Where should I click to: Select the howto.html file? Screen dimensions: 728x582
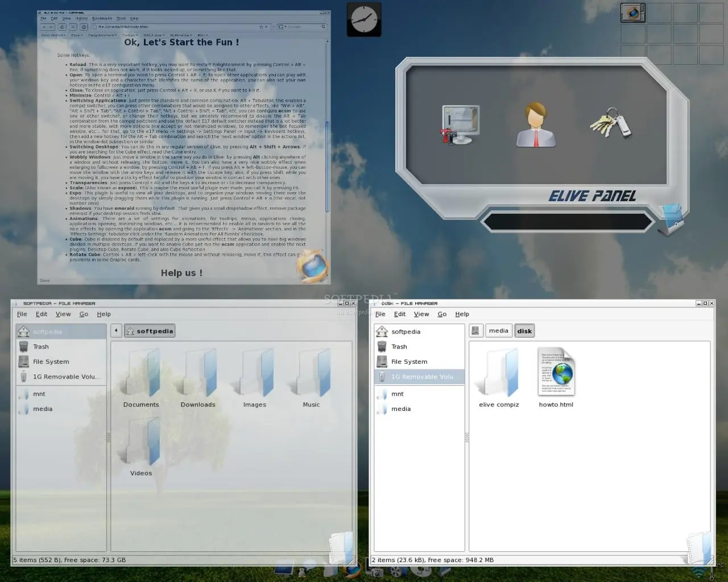click(556, 378)
